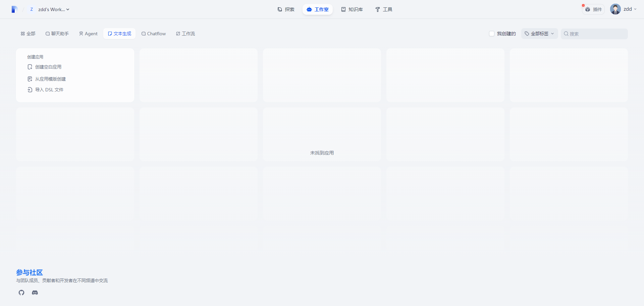Screen dimensions: 644x306
Task: Click the Dify logo icon
Action: point(14,9)
